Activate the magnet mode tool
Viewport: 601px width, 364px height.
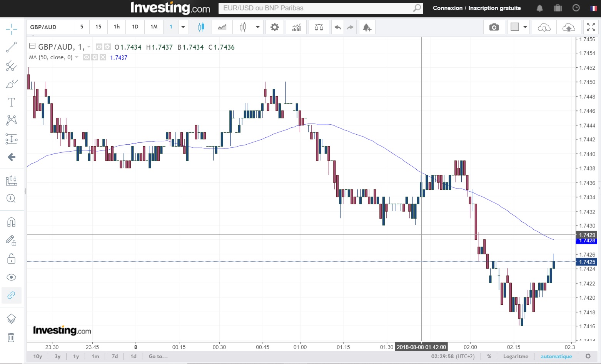pyautogui.click(x=11, y=222)
